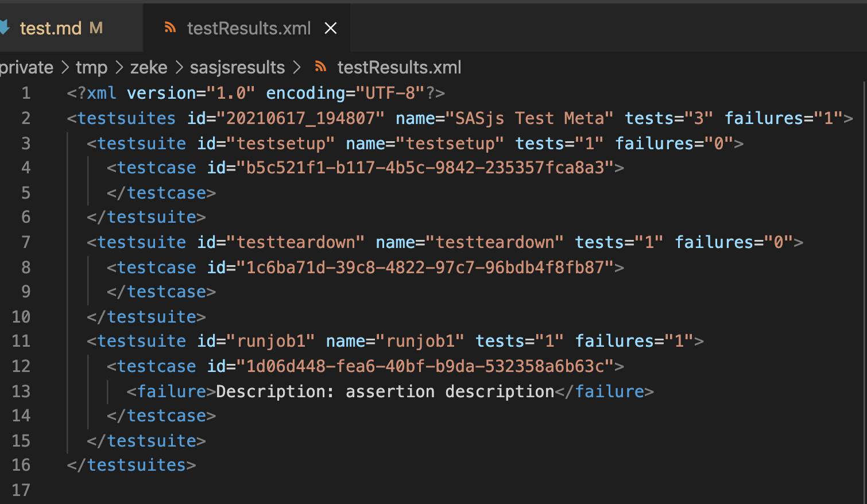Switch to the test.md tab
Screen dimensions: 867x504
point(52,28)
